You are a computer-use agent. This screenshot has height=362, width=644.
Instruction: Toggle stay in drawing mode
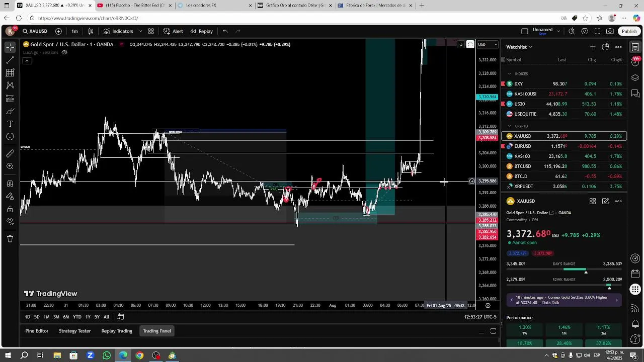point(10,196)
